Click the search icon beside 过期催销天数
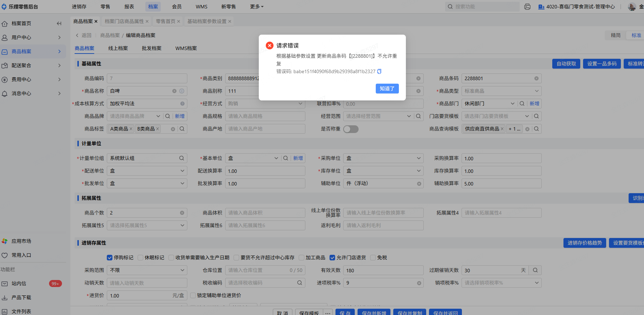 click(x=535, y=270)
